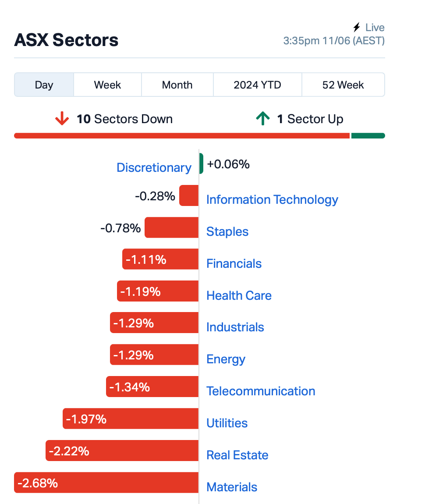Open the Financials sector link

click(x=234, y=263)
